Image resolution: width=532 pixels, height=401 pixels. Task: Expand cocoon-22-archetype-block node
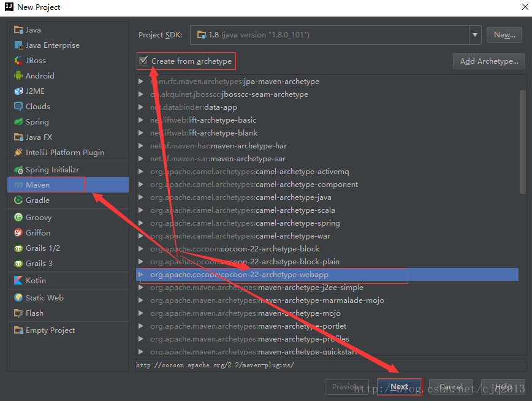(141, 249)
